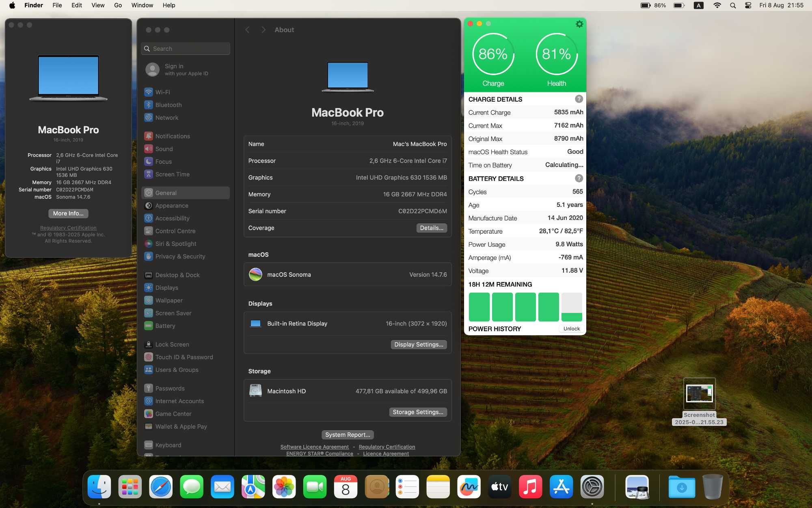The image size is (812, 508).
Task: Open Reminders from the Dock
Action: pos(407,486)
